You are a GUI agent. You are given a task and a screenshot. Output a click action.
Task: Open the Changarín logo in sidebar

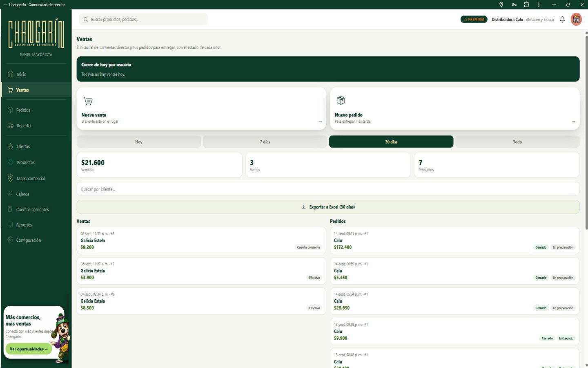[36, 34]
